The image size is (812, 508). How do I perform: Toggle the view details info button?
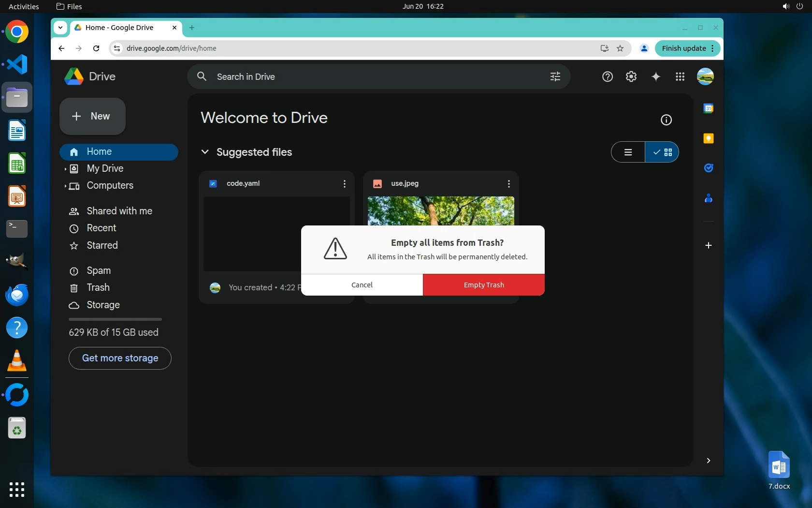coord(666,120)
